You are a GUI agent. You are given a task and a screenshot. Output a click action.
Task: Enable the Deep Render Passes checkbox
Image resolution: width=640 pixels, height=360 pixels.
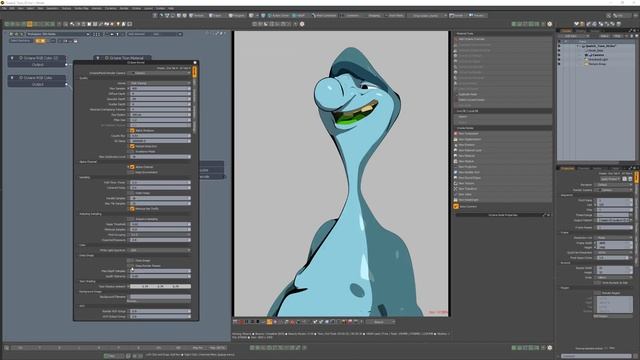click(132, 266)
